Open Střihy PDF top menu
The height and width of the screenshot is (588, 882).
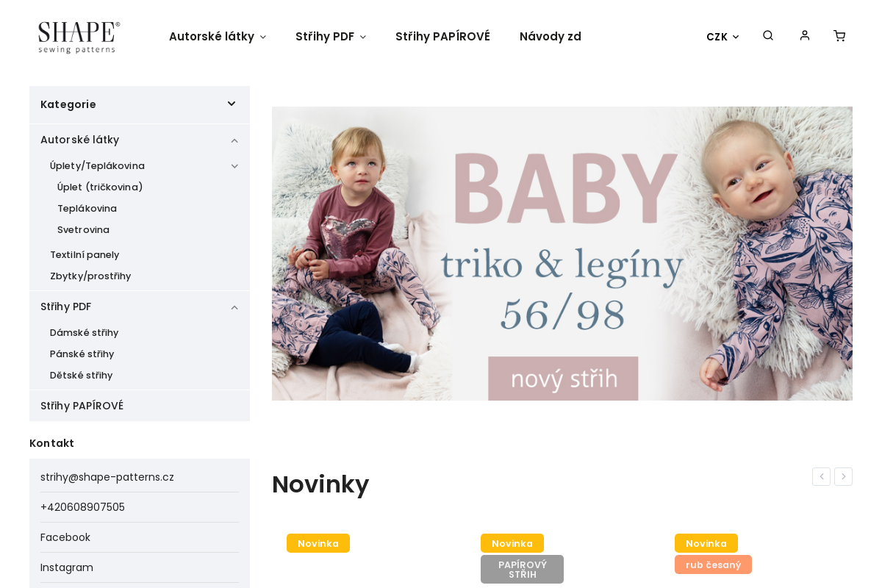331,37
